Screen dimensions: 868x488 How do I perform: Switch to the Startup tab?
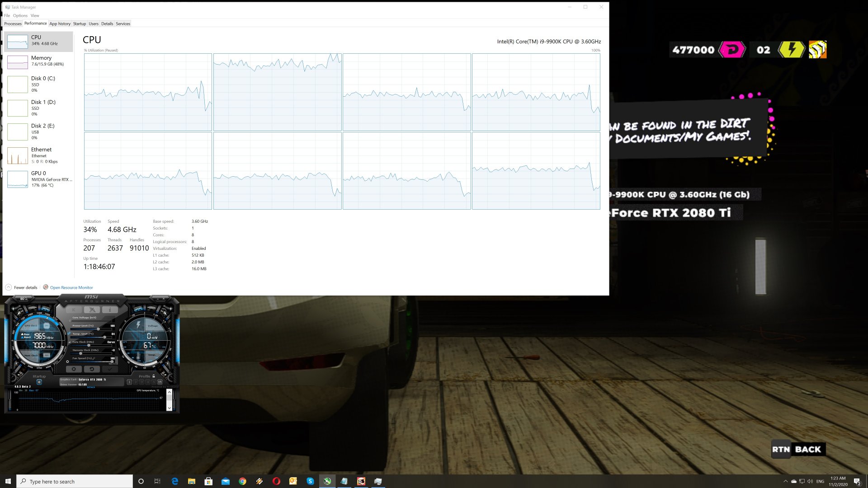[x=80, y=23]
